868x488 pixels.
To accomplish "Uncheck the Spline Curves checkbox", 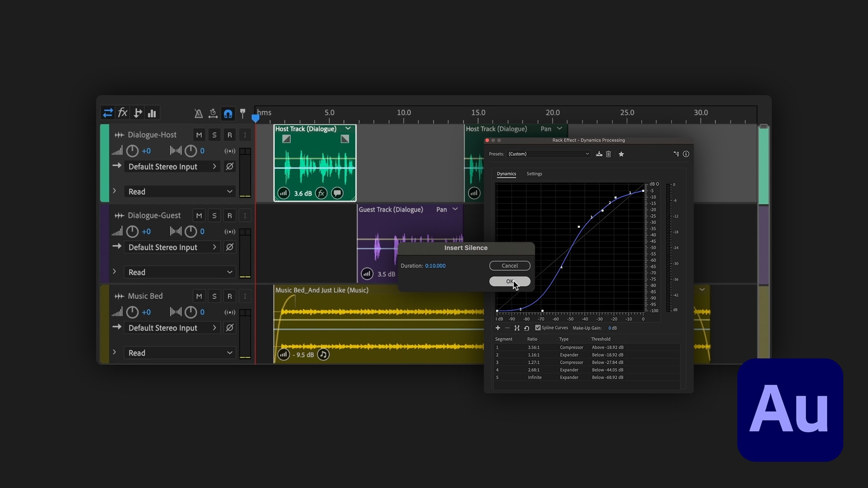I will pos(538,328).
